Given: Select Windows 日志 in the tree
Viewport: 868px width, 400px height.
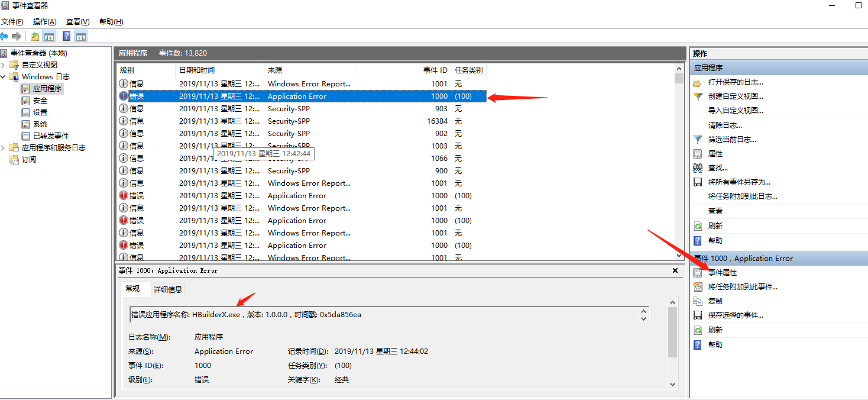Looking at the screenshot, I should click(46, 77).
